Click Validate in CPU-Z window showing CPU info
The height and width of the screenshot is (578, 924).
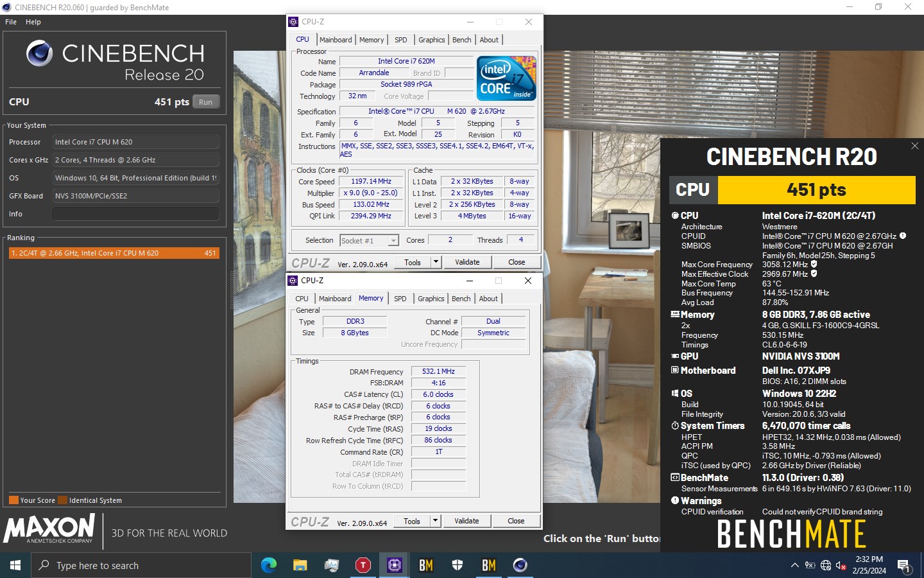467,262
